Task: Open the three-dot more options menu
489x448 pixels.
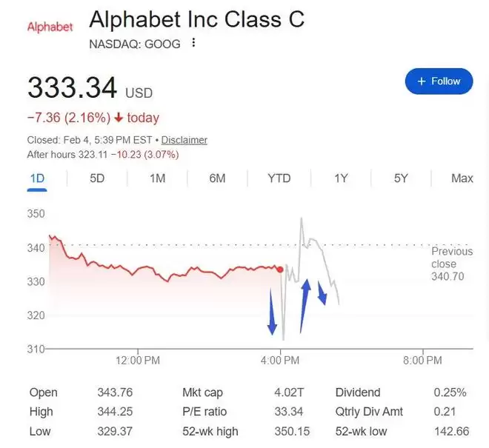Action: coord(194,43)
